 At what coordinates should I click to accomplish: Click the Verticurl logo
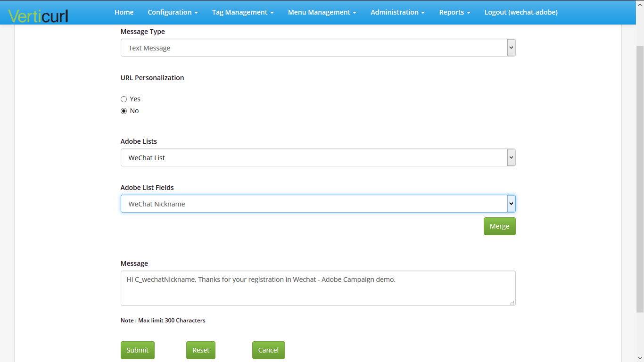[38, 14]
